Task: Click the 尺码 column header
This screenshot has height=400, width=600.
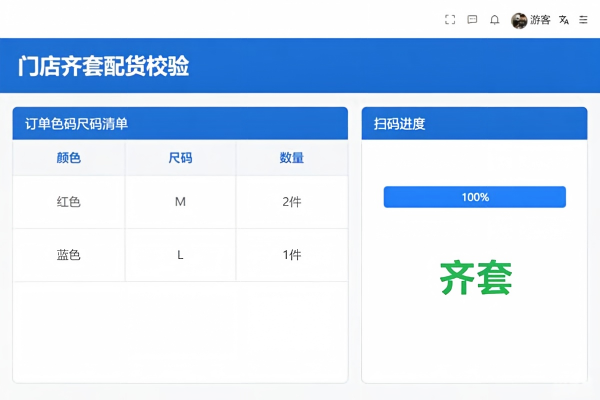Action: [180, 158]
